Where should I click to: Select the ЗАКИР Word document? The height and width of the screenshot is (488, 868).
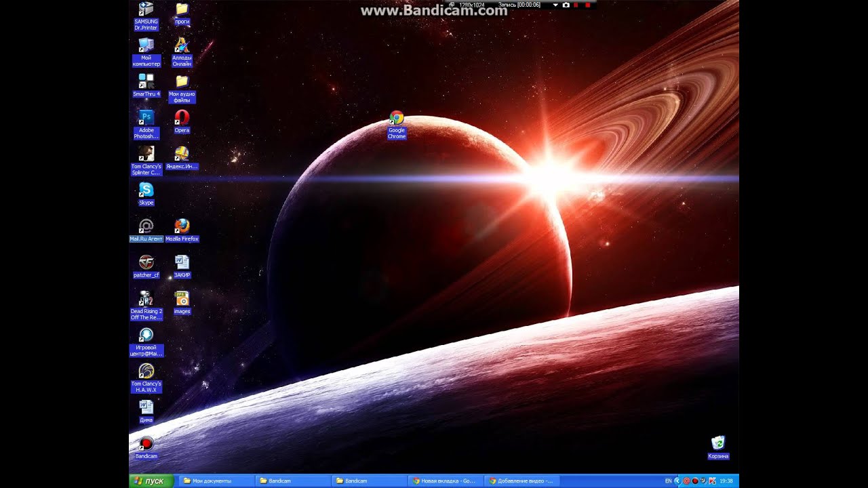[x=182, y=267]
